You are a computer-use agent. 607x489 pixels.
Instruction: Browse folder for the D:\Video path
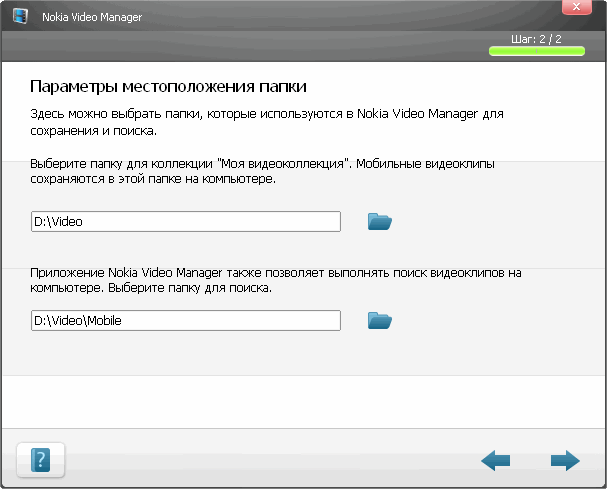pyautogui.click(x=379, y=222)
